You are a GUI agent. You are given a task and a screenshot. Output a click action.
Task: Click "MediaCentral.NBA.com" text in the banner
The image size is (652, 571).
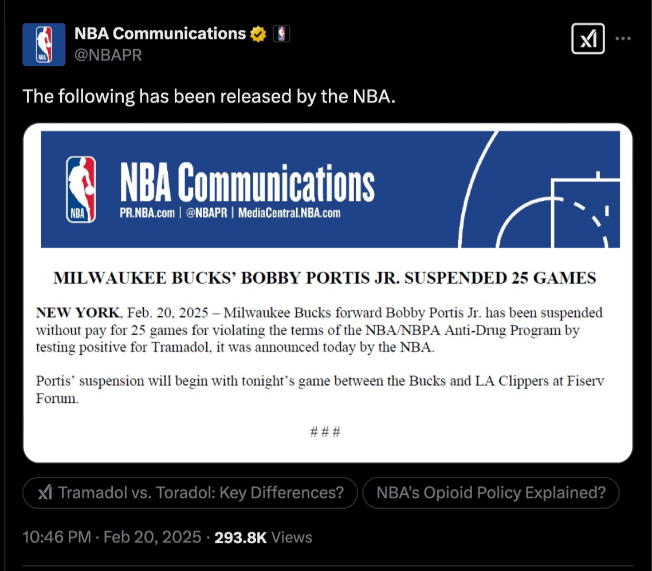tap(290, 213)
